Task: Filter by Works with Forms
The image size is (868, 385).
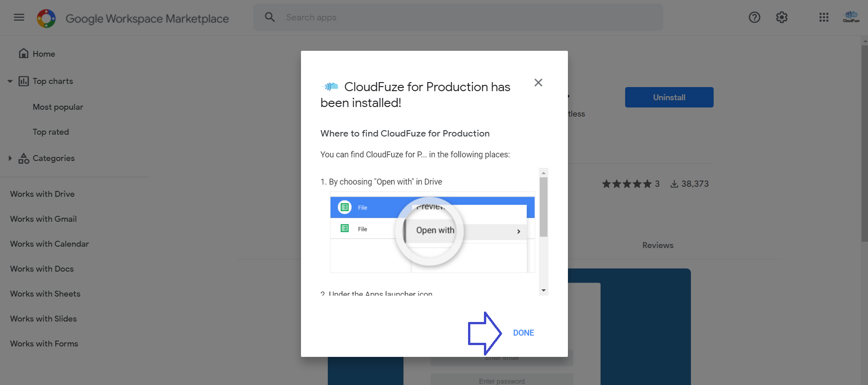Action: tap(44, 344)
